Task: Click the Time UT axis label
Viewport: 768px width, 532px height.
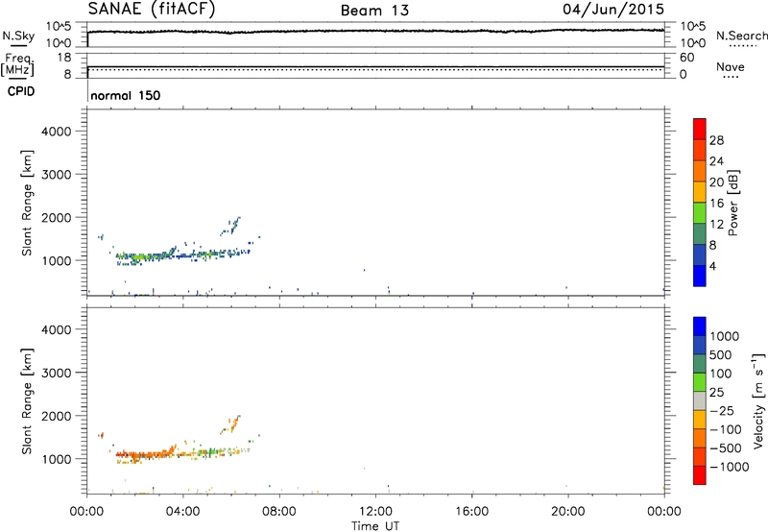Action: (375, 526)
